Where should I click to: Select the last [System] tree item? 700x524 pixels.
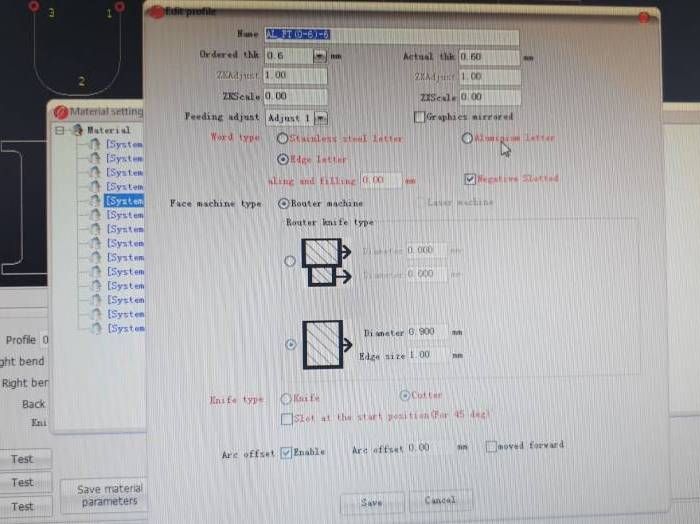click(125, 329)
